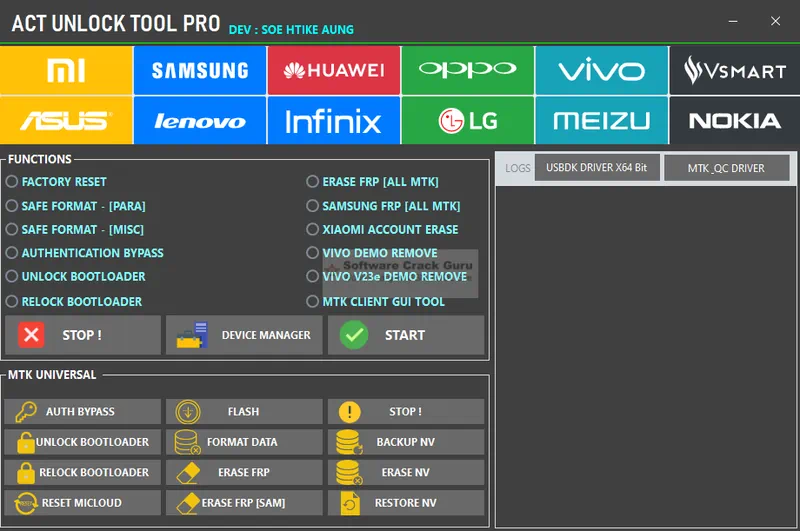
Task: Click the empty log output area
Action: point(645,356)
